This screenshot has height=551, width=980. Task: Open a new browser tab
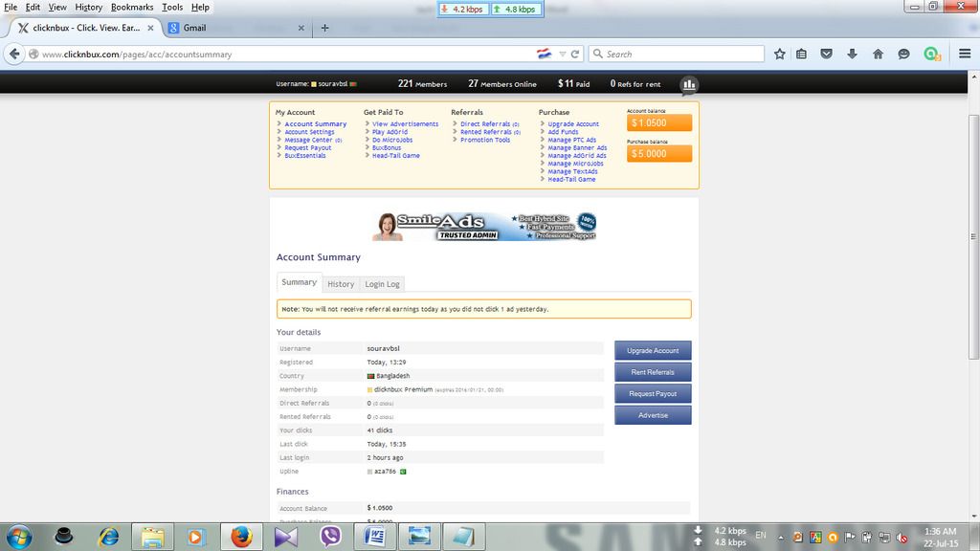tap(324, 28)
